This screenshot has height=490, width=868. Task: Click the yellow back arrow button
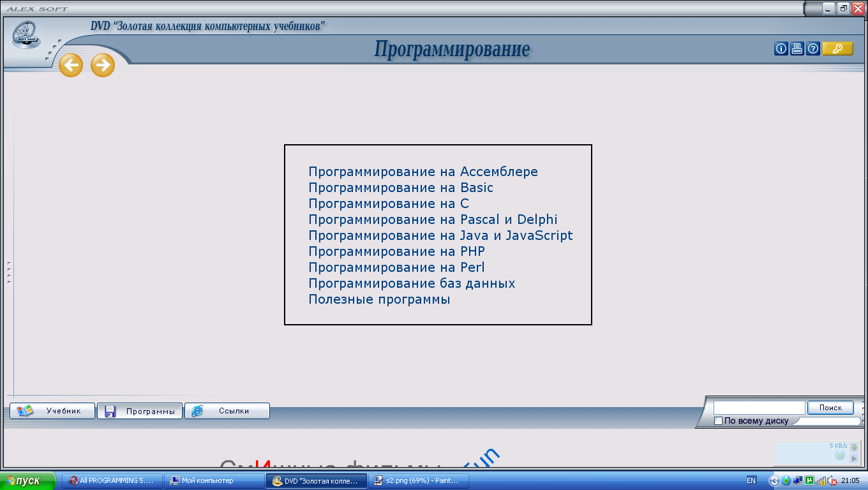coord(71,65)
